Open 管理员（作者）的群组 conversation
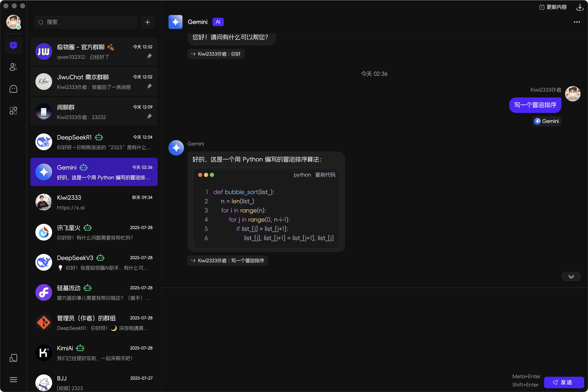Screen dimensions: 588x392 click(94, 323)
